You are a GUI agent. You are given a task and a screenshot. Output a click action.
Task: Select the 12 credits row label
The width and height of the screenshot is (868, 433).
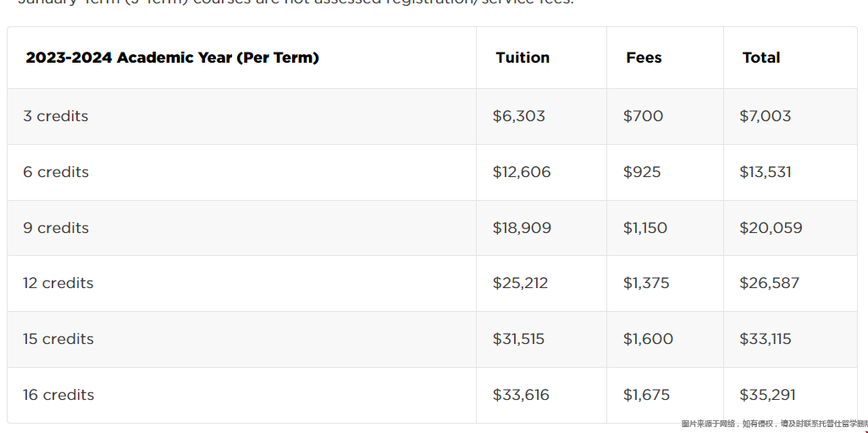click(x=58, y=284)
